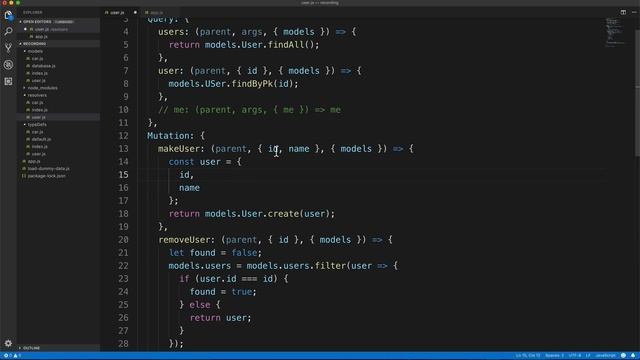Open default.js in typeDefs folder
The width and height of the screenshot is (640, 360).
point(41,139)
